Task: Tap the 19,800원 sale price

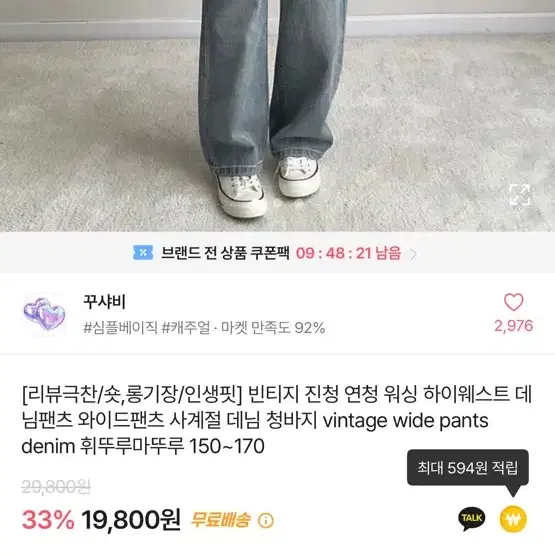Action: (x=131, y=520)
